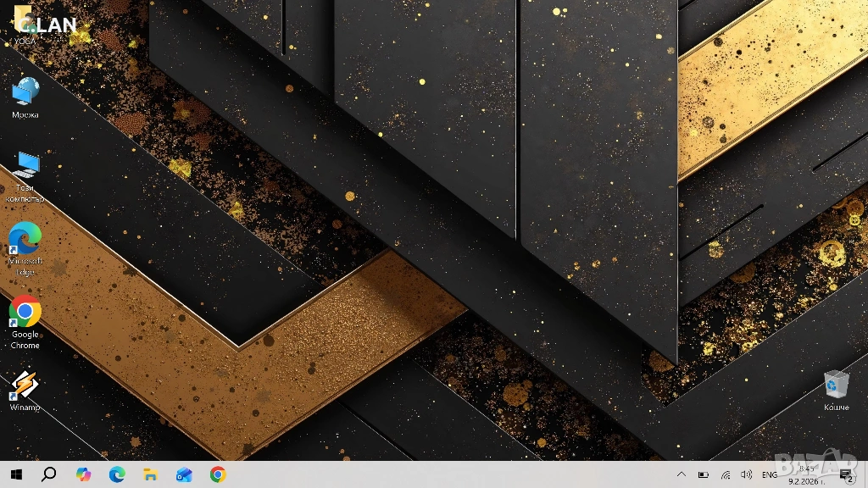
Task: Open File Explorer from the taskbar
Action: click(x=150, y=474)
